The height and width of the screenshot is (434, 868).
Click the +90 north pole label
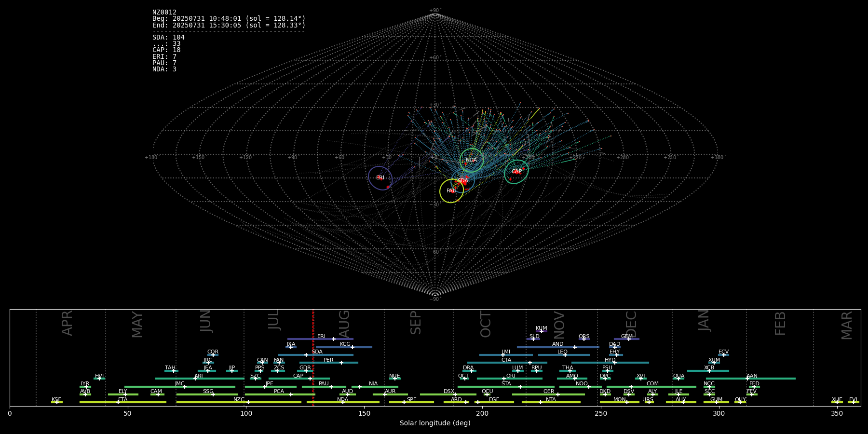pyautogui.click(x=435, y=11)
